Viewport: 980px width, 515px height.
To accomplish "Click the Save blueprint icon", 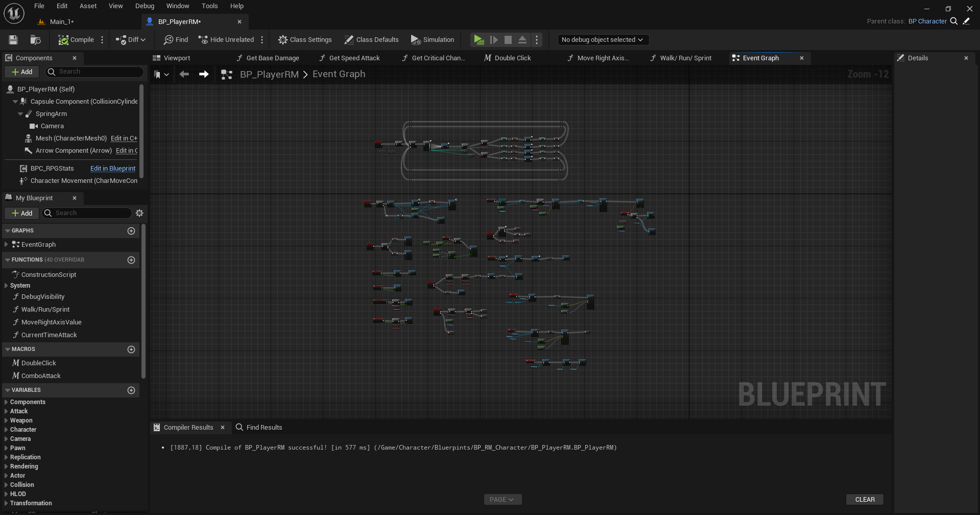I will 13,40.
